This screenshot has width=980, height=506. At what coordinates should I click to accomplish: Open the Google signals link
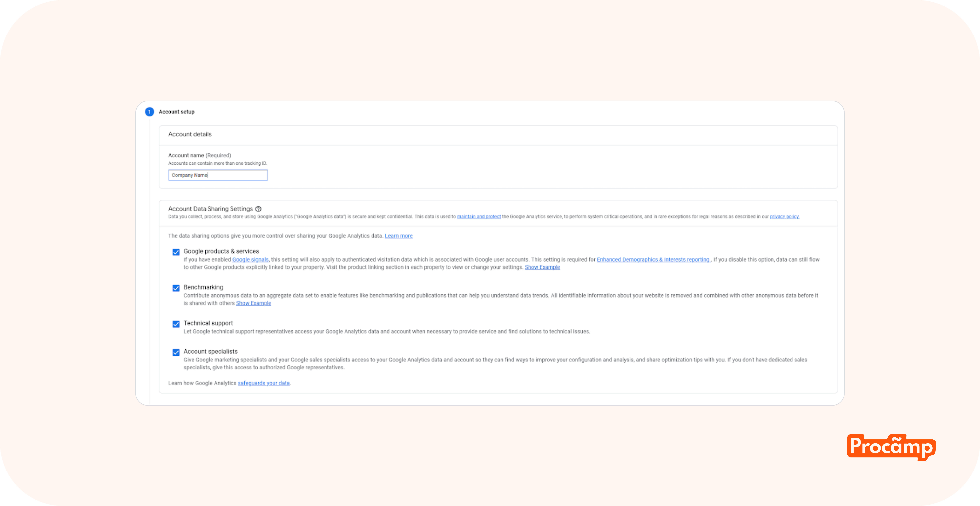[250, 259]
